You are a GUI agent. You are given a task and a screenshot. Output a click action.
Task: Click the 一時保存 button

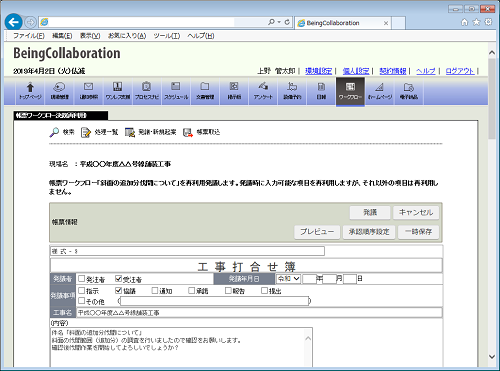pos(418,232)
